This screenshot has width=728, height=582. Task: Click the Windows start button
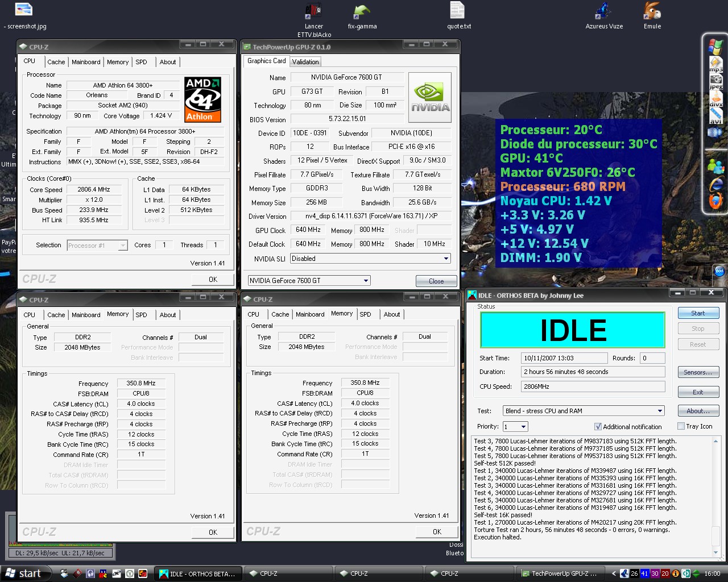[x=26, y=573]
